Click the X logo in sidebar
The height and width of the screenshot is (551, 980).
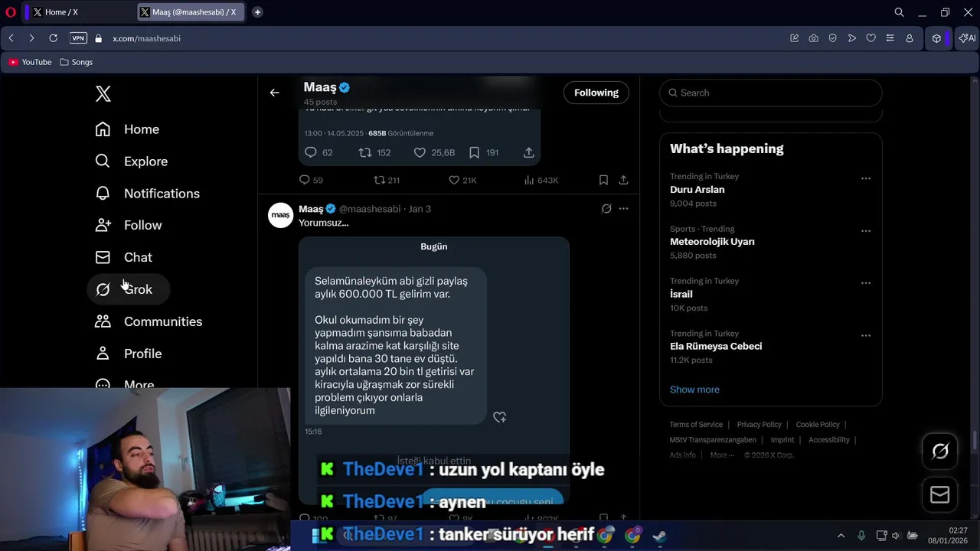(x=103, y=94)
